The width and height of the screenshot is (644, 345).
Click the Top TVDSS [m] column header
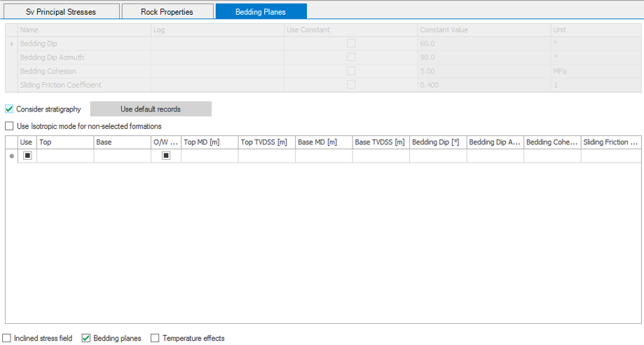pos(266,142)
